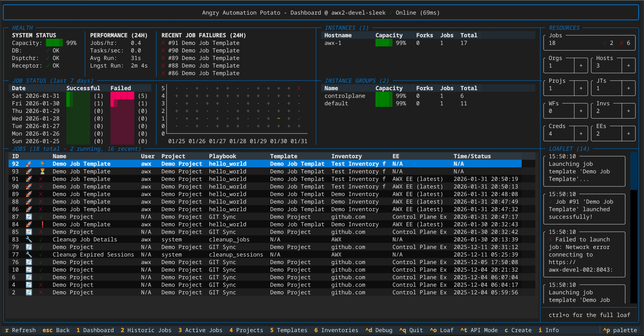Open Historic Jobs from footer
The image size is (644, 336).
point(146,330)
